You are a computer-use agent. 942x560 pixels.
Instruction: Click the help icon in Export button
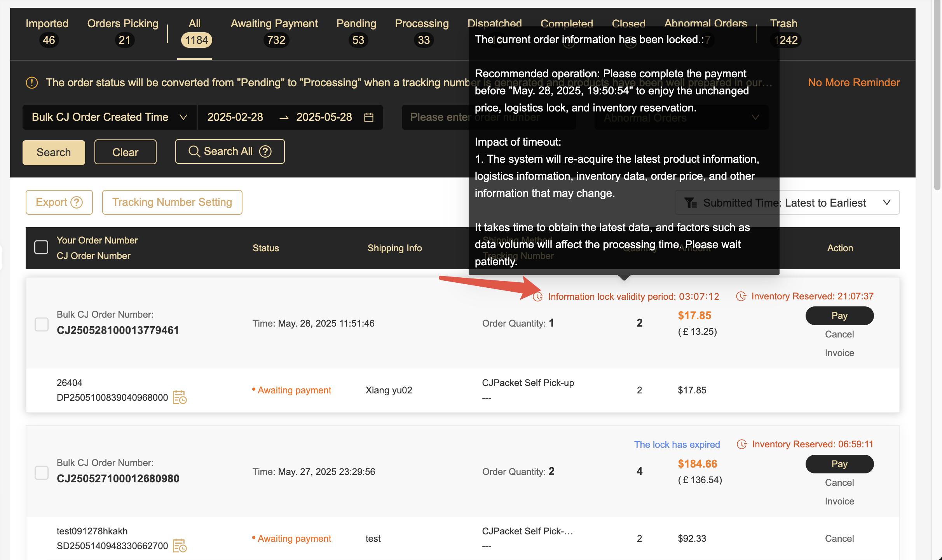pyautogui.click(x=77, y=202)
